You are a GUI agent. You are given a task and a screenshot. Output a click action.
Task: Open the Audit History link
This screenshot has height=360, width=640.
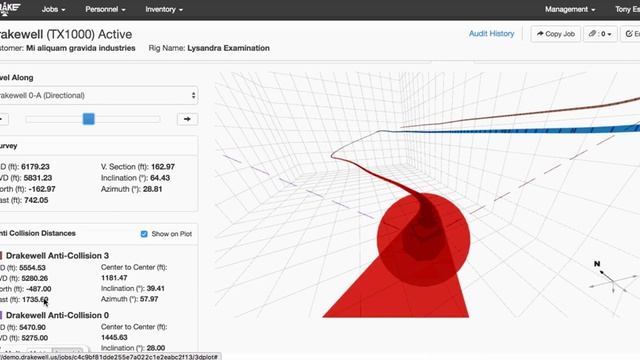coord(491,33)
